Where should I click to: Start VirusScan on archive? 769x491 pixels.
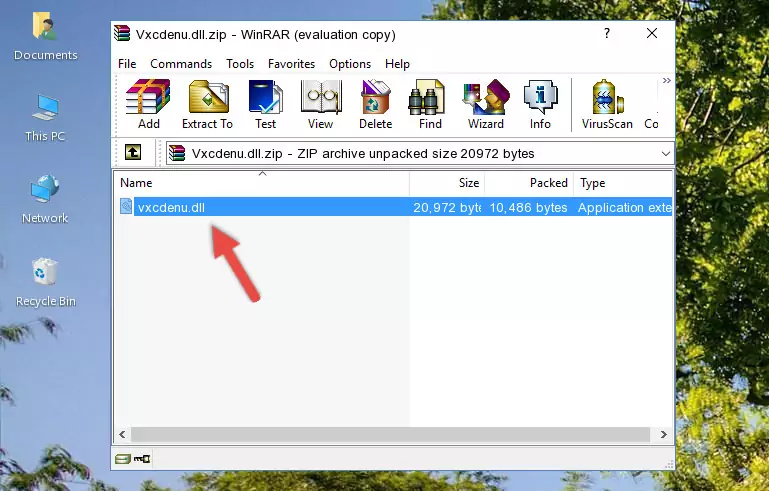pyautogui.click(x=607, y=104)
